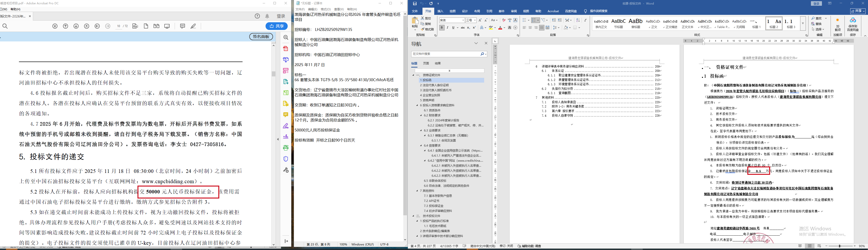This screenshot has width=868, height=250.
Task: Click Acrobat page number input field
Action: point(118,26)
